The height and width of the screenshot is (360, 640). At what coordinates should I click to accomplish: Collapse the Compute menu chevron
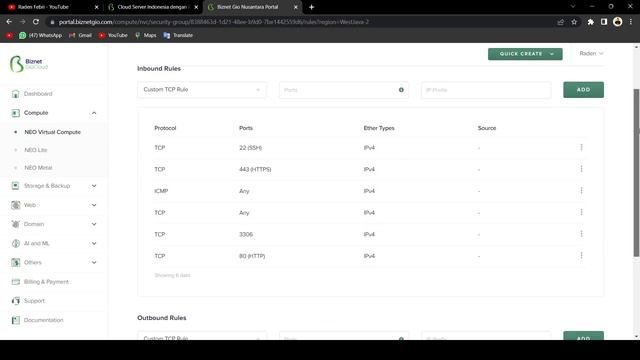(x=94, y=113)
